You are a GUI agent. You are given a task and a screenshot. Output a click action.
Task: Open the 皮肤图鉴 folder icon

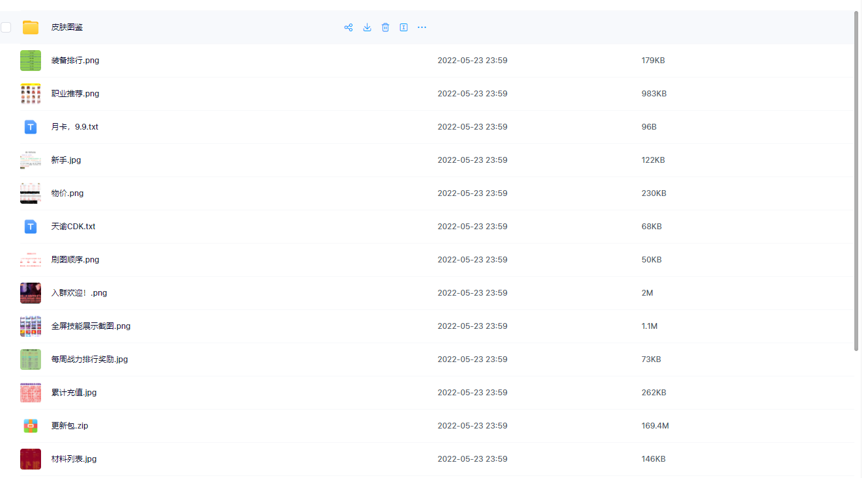click(31, 27)
